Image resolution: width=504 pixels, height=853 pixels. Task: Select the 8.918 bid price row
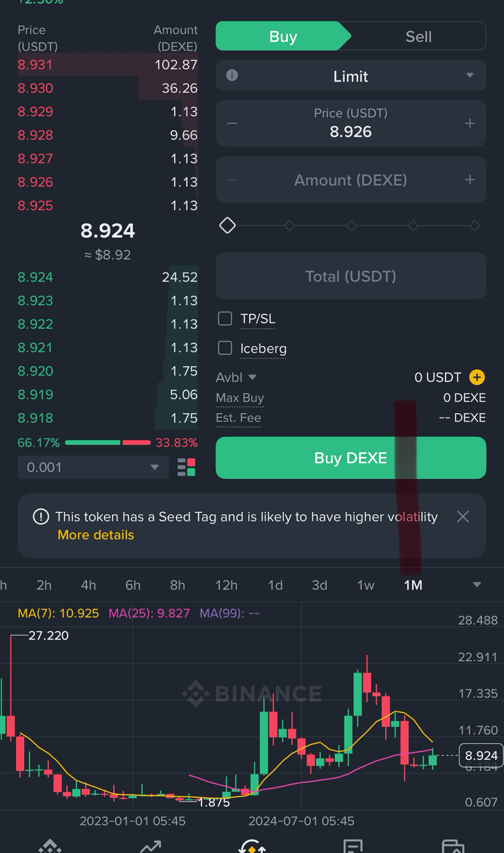coord(108,417)
